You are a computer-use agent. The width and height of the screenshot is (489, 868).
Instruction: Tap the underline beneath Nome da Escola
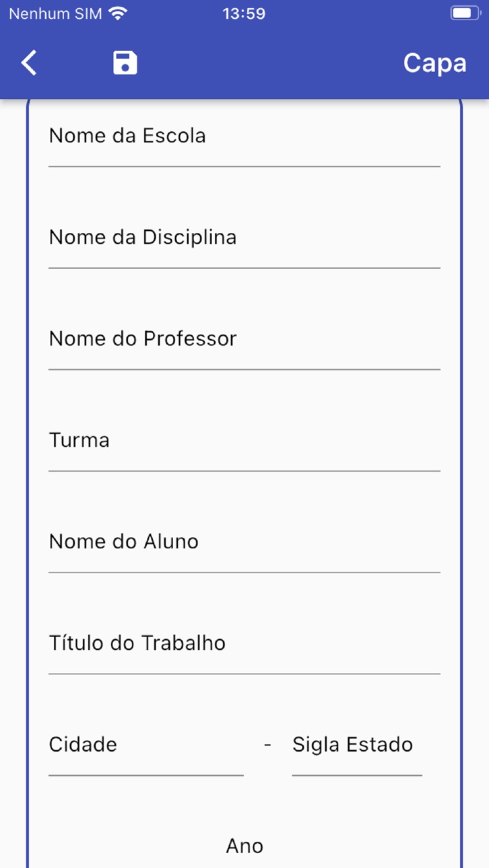pos(244,166)
